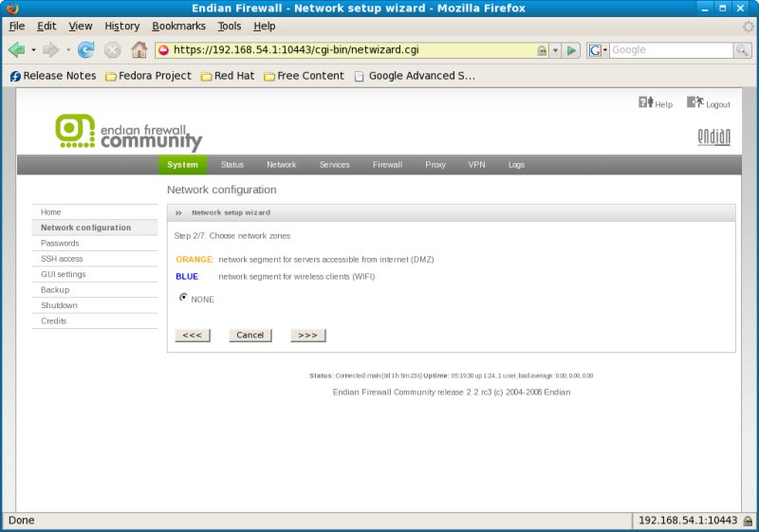Open SSH access in the sidebar
759x532 pixels.
point(95,259)
